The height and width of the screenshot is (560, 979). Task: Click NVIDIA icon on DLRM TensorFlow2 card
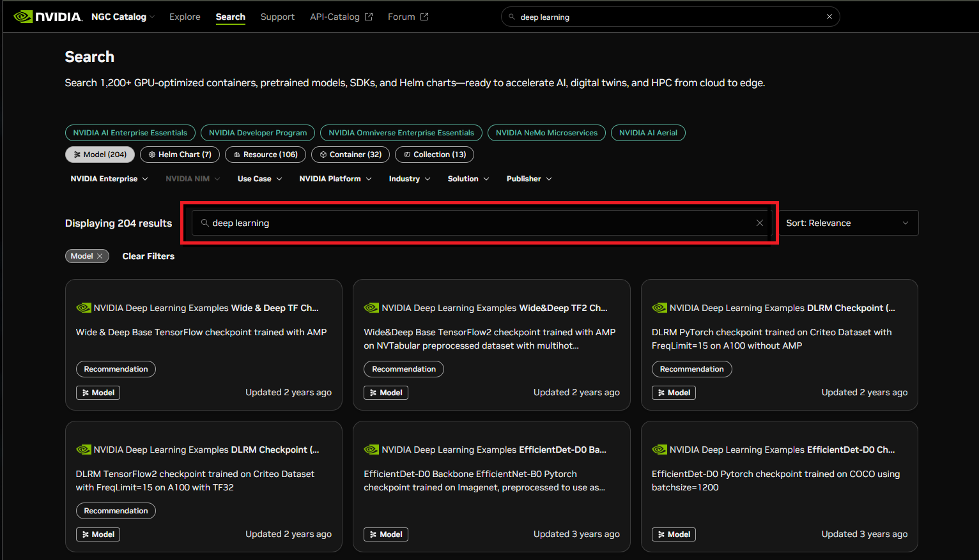point(84,450)
